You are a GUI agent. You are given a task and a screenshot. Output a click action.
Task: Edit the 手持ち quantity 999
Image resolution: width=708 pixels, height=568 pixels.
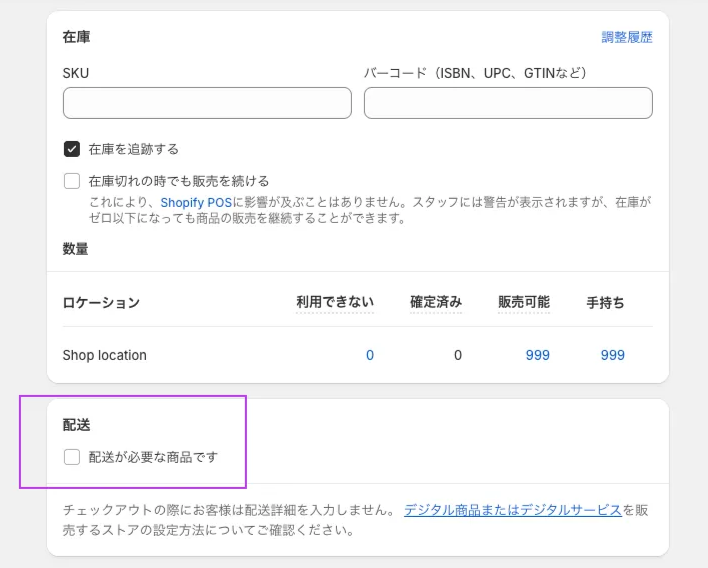pos(612,355)
